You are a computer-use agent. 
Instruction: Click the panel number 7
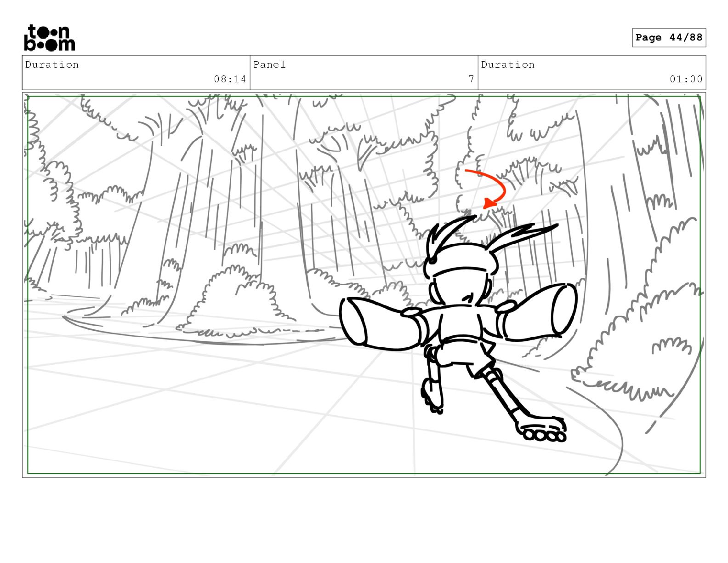471,79
